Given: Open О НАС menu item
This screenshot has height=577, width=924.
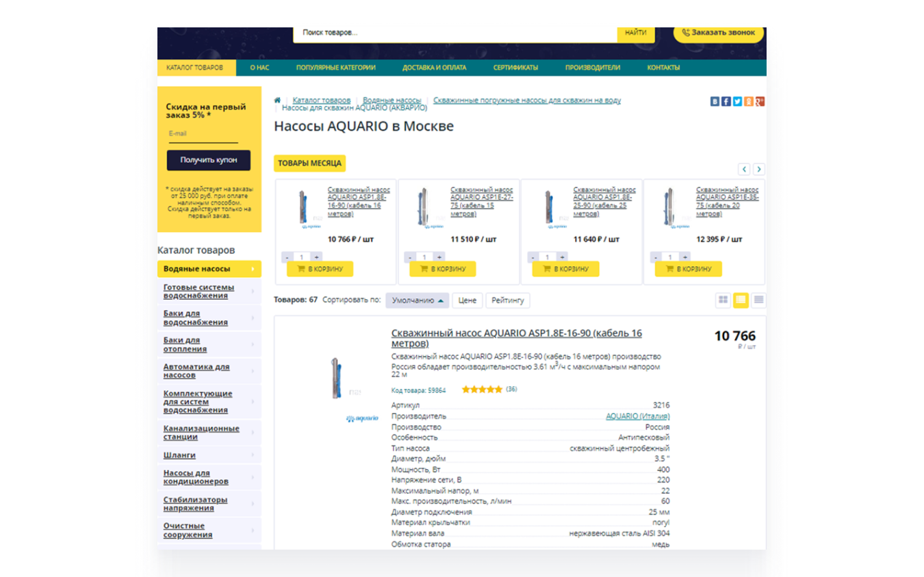Looking at the screenshot, I should [x=259, y=68].
